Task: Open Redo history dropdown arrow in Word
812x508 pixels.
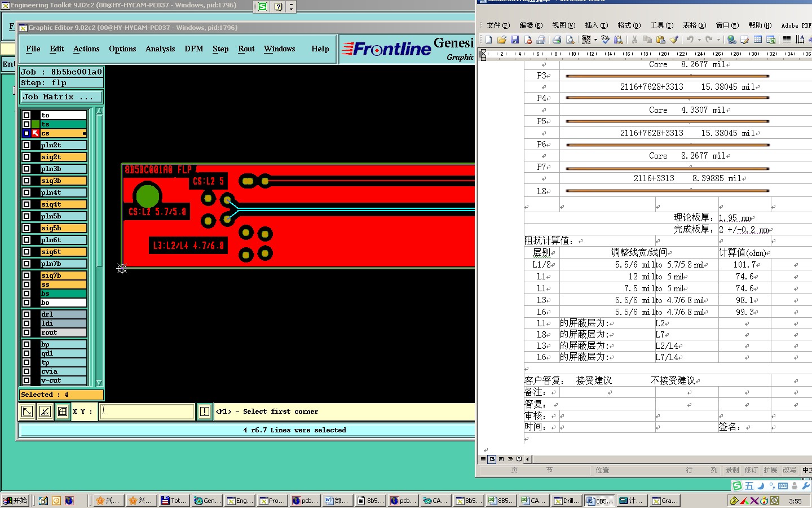Action: point(718,40)
